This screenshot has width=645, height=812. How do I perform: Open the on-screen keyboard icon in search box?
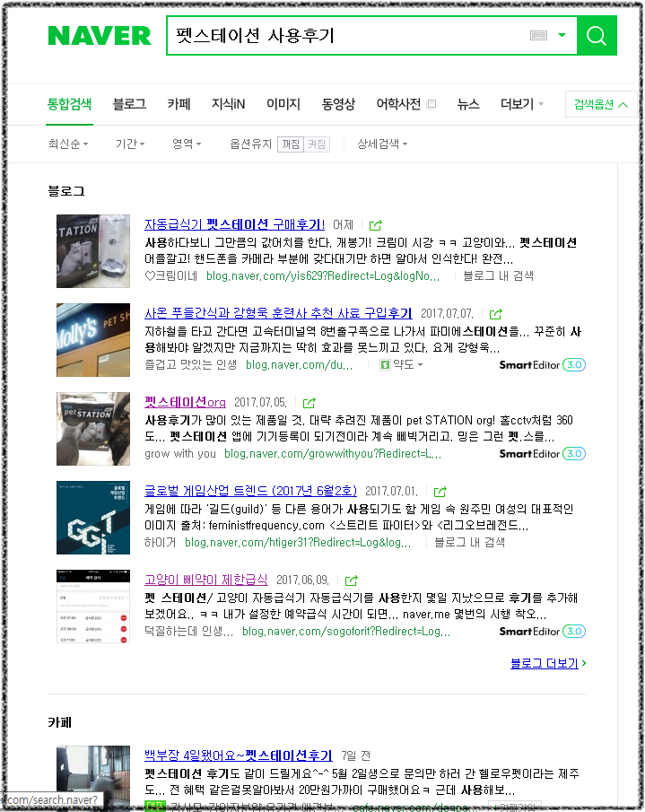click(538, 35)
